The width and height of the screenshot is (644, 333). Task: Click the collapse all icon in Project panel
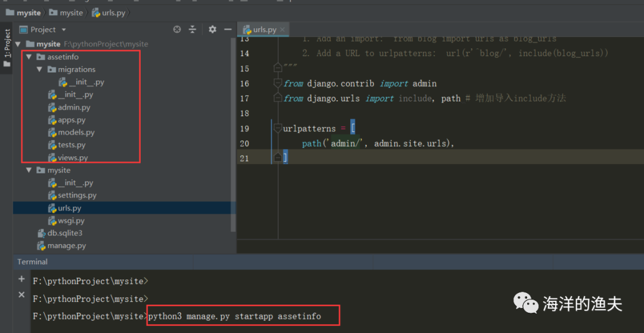click(x=192, y=29)
